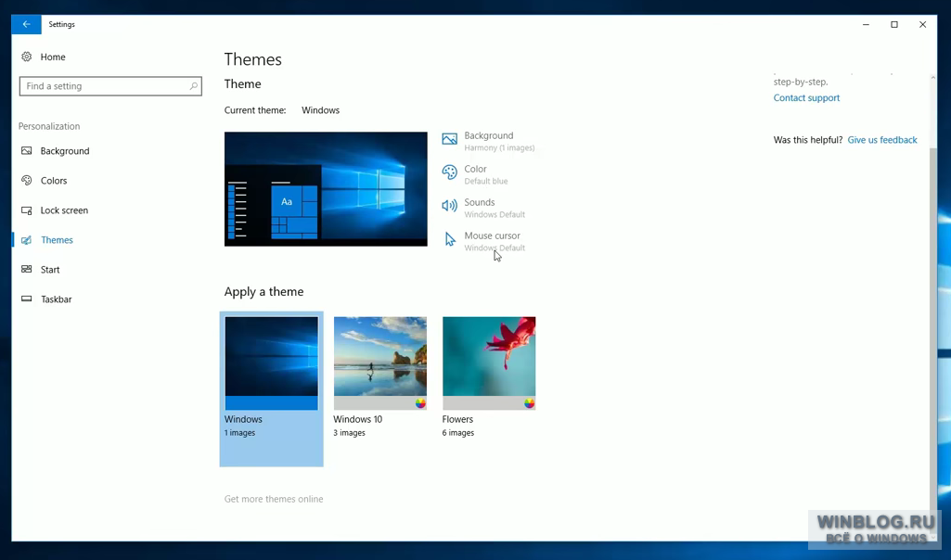Close the Settings window
This screenshot has width=951, height=560.
coord(922,24)
